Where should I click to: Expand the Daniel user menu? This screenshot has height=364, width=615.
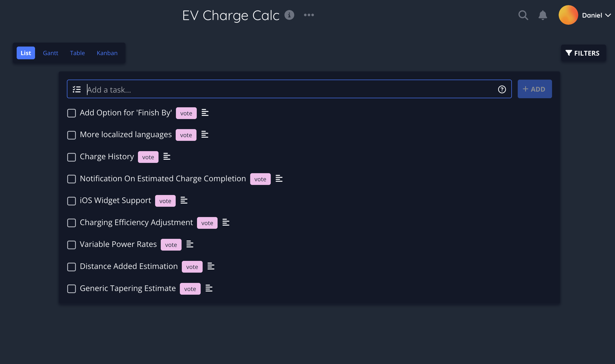point(596,15)
